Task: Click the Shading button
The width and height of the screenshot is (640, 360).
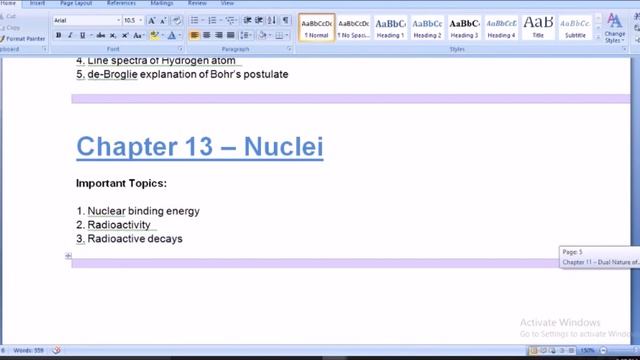Action: (262, 36)
